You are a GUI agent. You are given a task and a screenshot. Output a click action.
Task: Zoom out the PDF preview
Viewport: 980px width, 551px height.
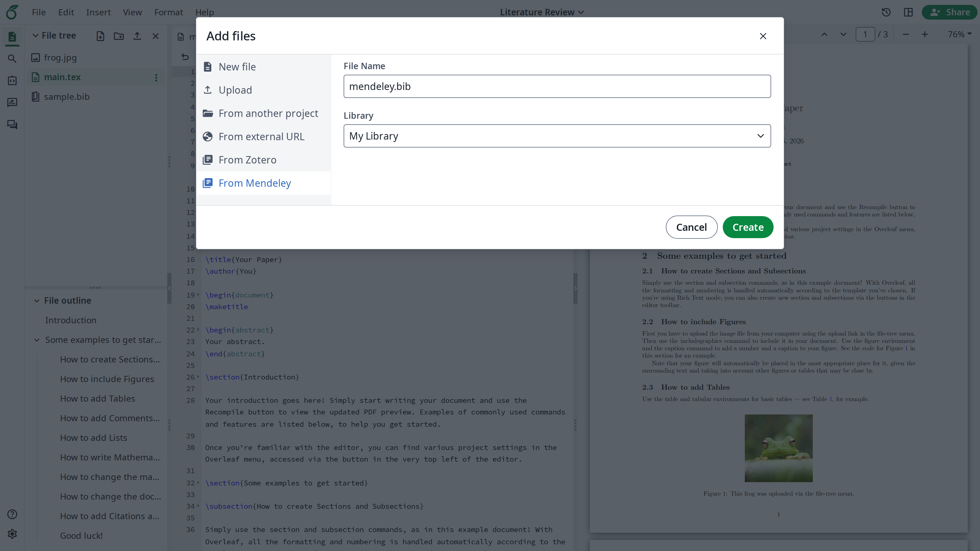tap(906, 34)
